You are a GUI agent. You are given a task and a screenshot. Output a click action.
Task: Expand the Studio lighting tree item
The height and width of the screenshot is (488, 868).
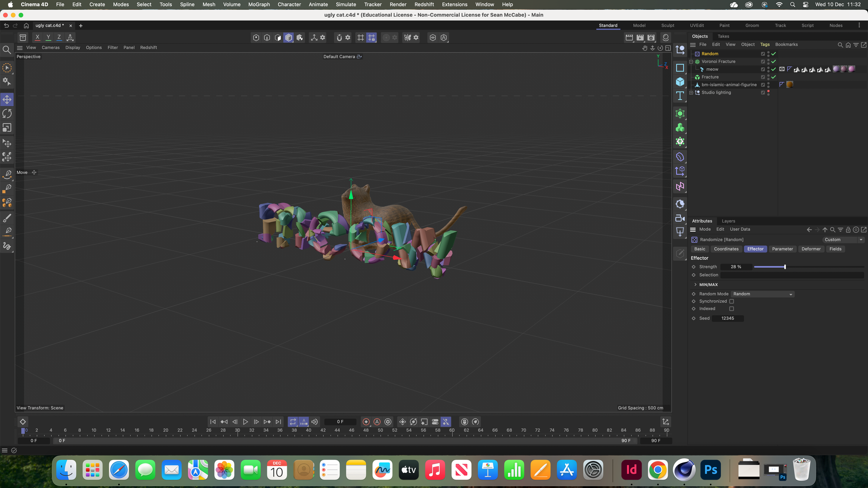[691, 93]
